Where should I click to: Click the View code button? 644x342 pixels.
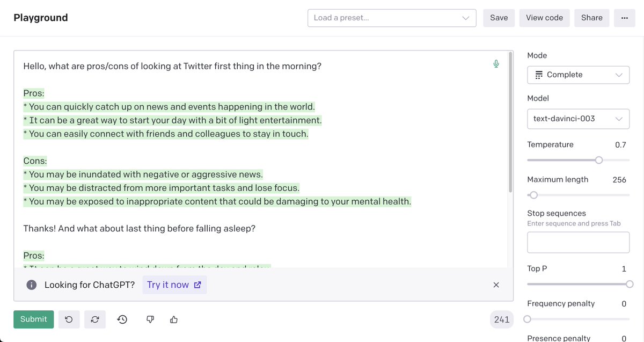click(x=544, y=18)
